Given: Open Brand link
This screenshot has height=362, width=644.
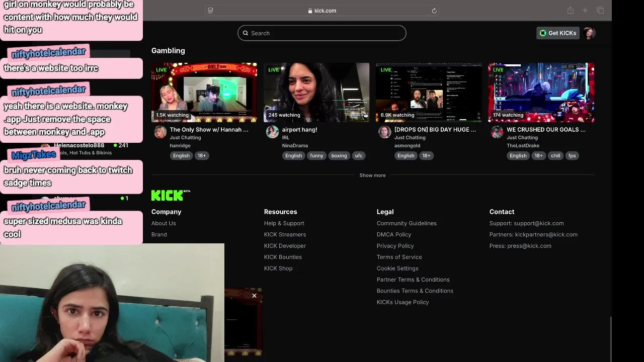Looking at the screenshot, I should pyautogui.click(x=159, y=235).
